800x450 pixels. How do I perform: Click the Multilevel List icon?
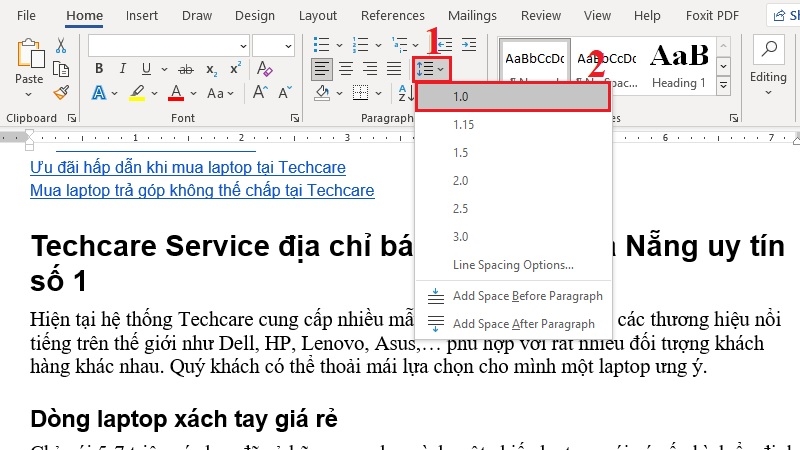pyautogui.click(x=399, y=45)
